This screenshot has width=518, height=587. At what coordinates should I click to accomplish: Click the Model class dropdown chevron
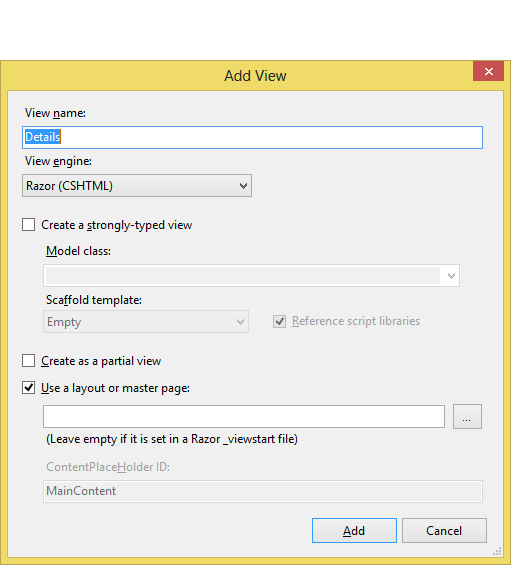451,276
